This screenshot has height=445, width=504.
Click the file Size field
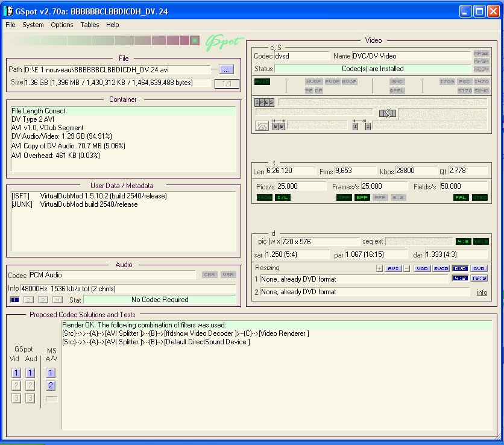click(x=118, y=83)
